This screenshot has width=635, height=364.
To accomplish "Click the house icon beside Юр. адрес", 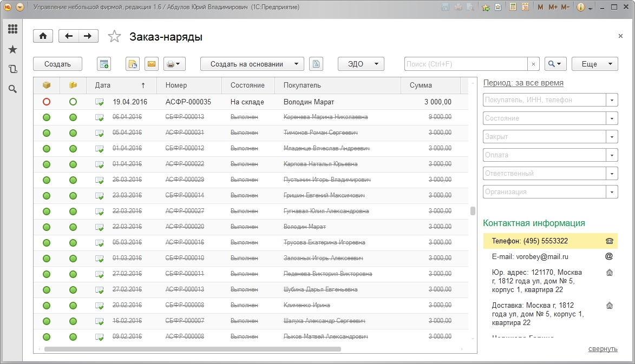I will coord(609,273).
